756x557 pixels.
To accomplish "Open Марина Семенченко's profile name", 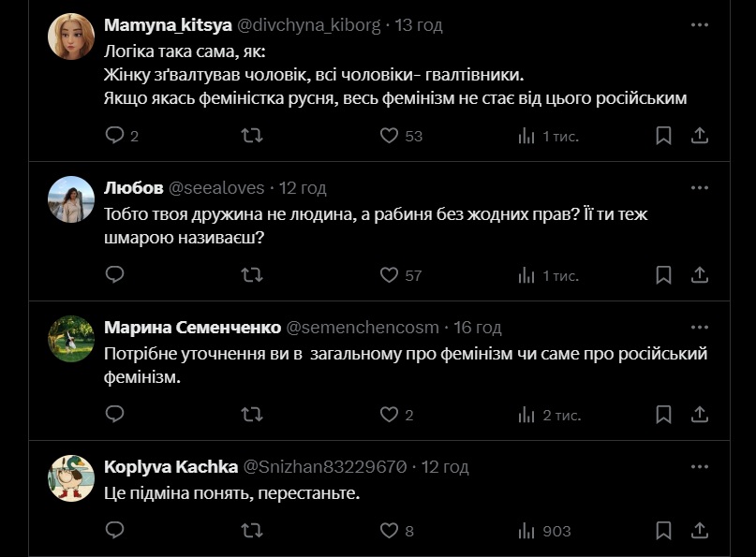I will tap(192, 328).
